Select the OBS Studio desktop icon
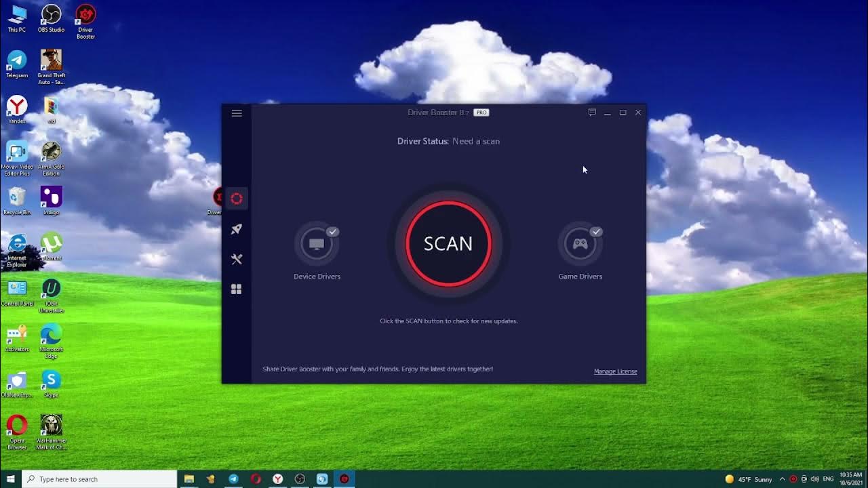868x488 pixels. (52, 19)
